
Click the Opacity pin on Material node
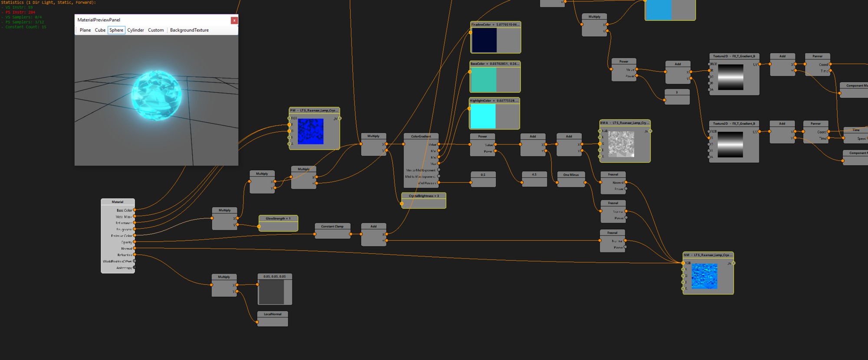pyautogui.click(x=135, y=242)
